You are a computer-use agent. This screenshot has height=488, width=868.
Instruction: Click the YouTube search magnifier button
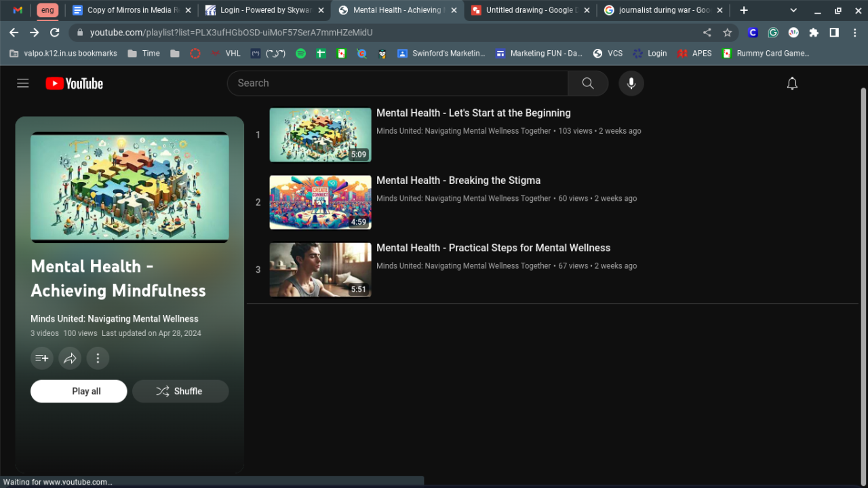[588, 83]
